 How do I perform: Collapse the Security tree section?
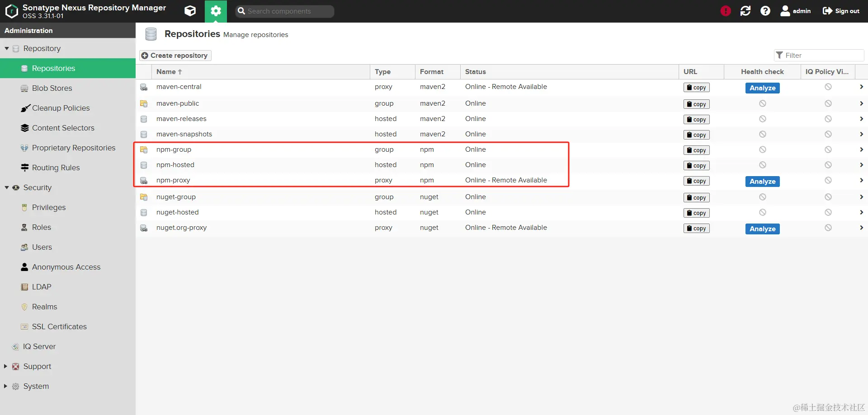[x=7, y=187]
